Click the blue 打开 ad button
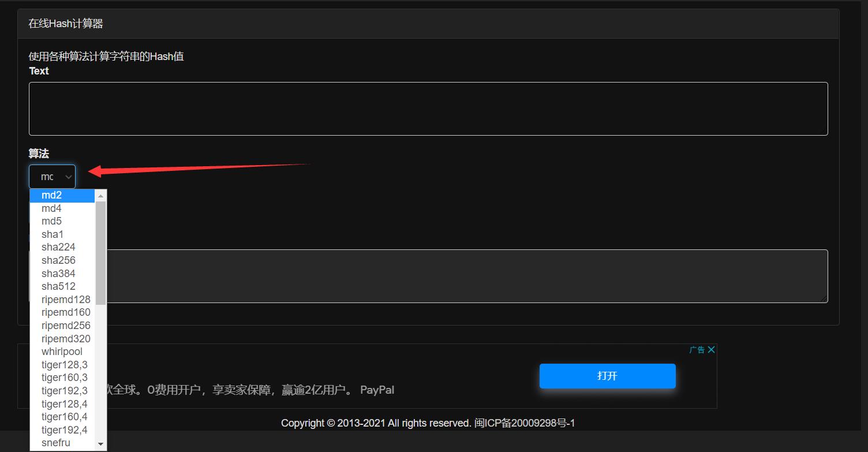868x452 pixels. [607, 376]
